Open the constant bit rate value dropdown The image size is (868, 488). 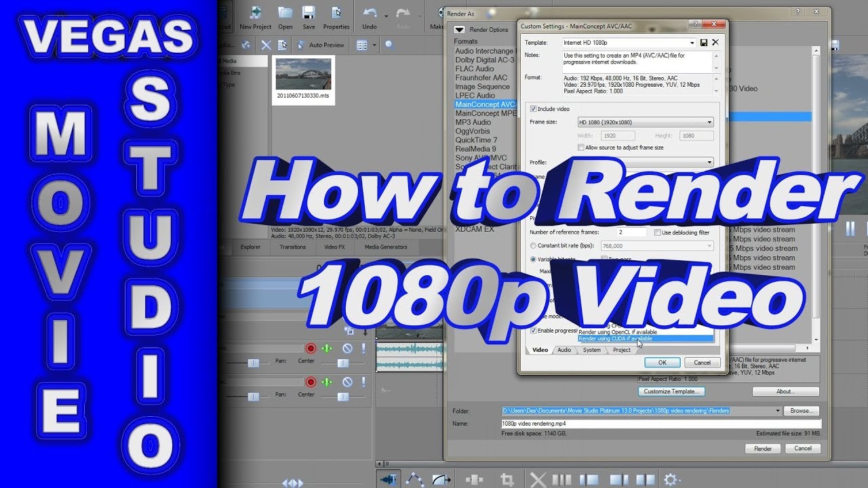coord(709,246)
